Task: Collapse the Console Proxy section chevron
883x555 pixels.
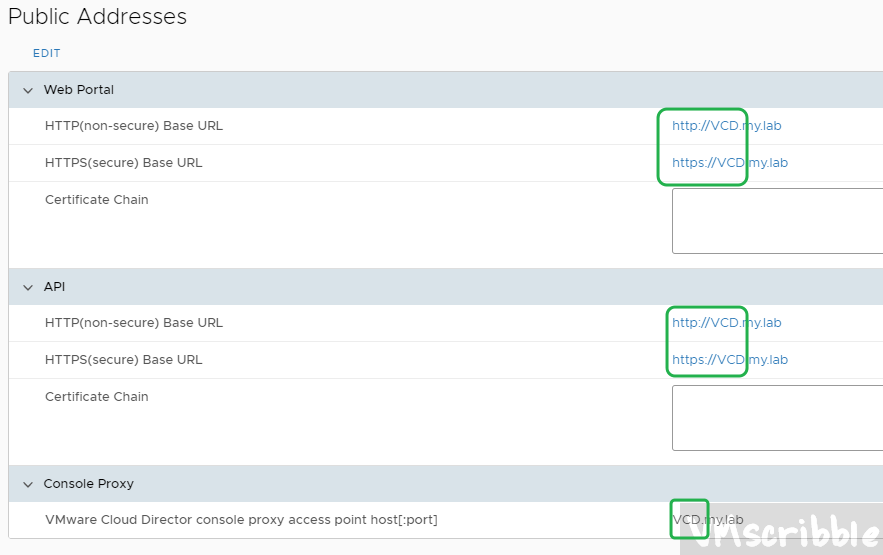Action: click(28, 484)
